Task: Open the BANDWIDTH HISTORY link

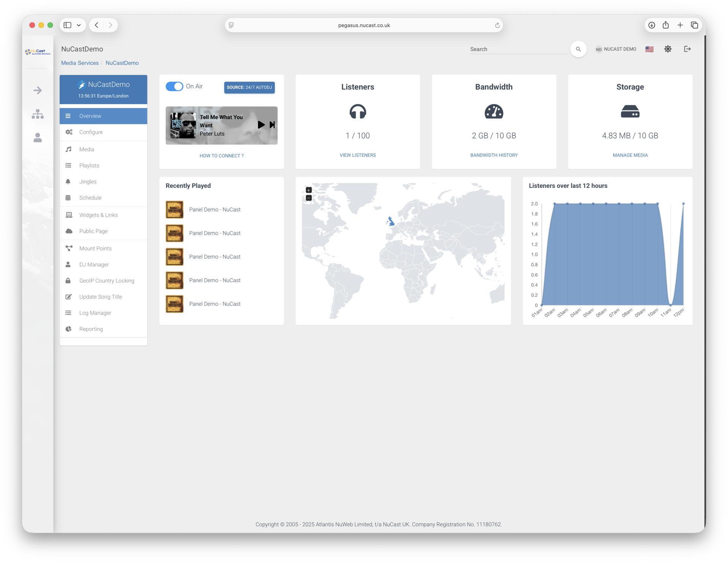Action: [x=494, y=155]
